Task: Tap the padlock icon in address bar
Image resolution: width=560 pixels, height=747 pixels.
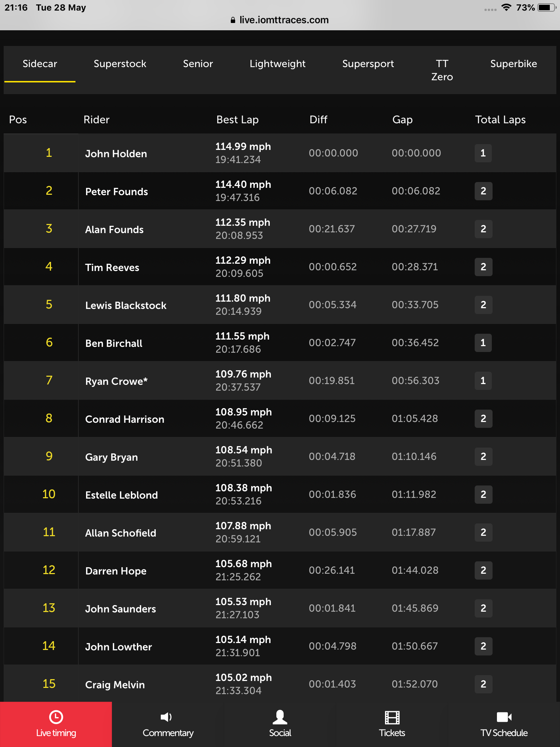Action: pos(233,20)
